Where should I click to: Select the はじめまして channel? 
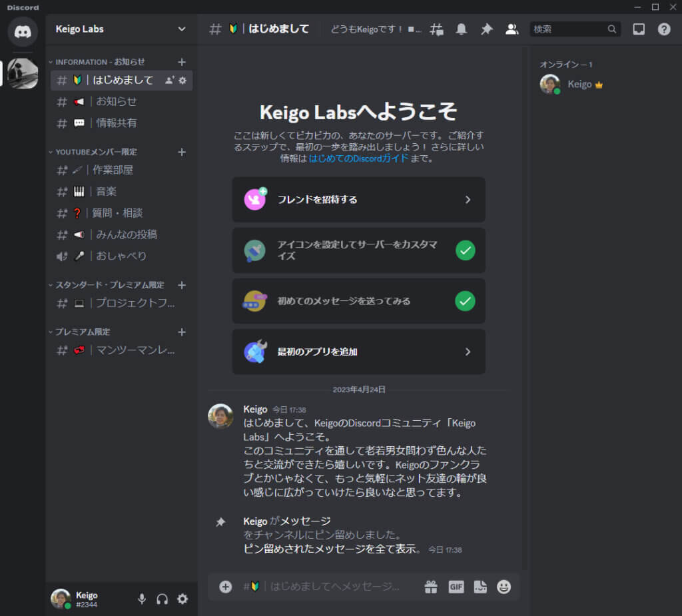tap(121, 80)
